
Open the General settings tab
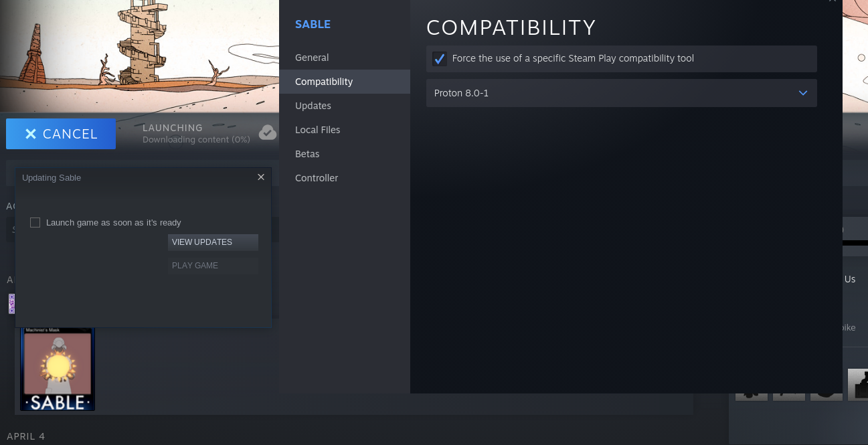(x=345, y=58)
